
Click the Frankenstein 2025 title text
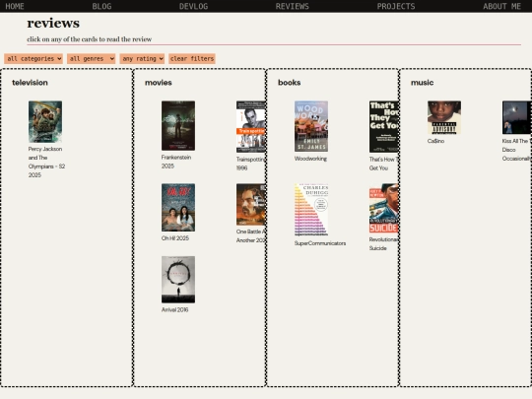coord(176,162)
